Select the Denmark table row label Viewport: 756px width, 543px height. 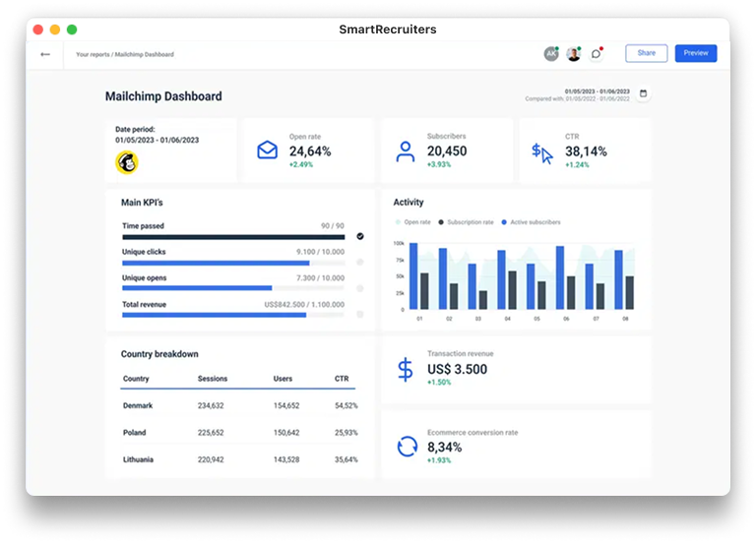tap(138, 405)
